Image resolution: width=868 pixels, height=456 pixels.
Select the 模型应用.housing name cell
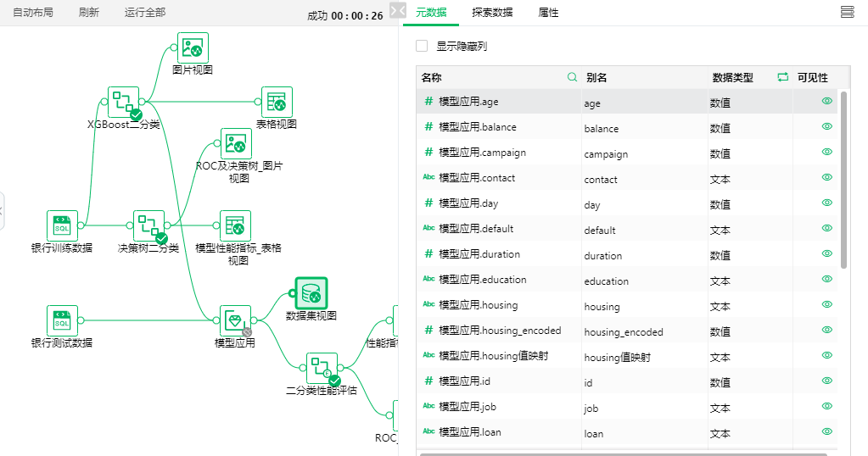pyautogui.click(x=499, y=304)
